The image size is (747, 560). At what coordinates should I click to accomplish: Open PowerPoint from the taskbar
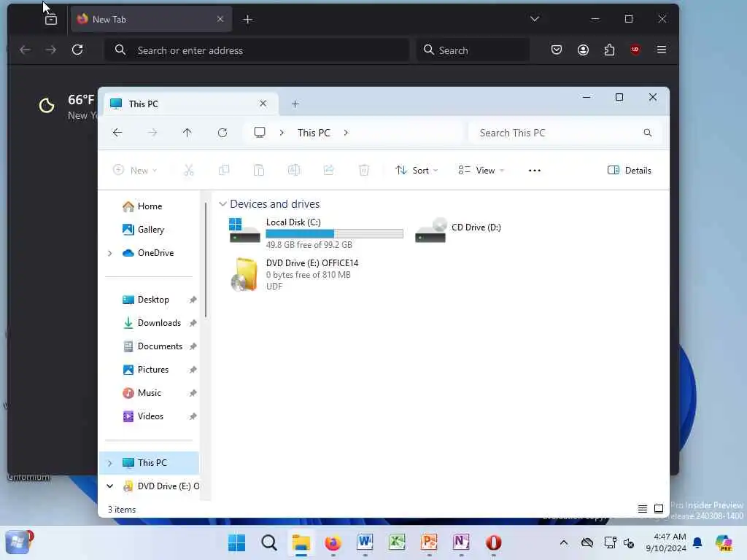click(429, 542)
